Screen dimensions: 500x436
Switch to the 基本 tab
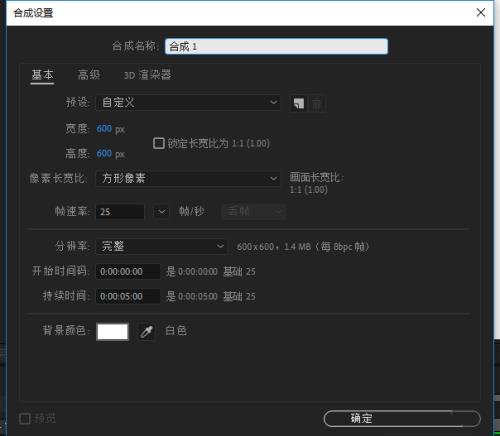coord(42,75)
